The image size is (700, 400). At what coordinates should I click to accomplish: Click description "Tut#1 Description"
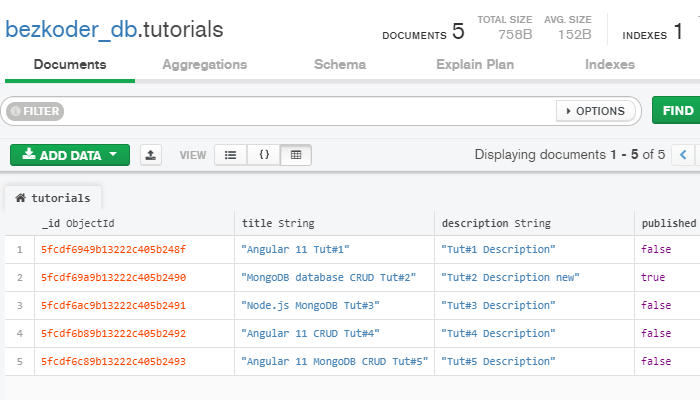tap(498, 250)
